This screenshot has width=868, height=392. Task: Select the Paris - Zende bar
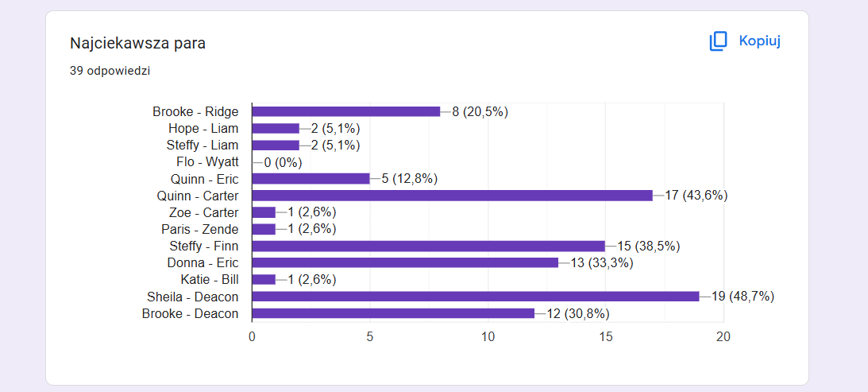coord(264,229)
